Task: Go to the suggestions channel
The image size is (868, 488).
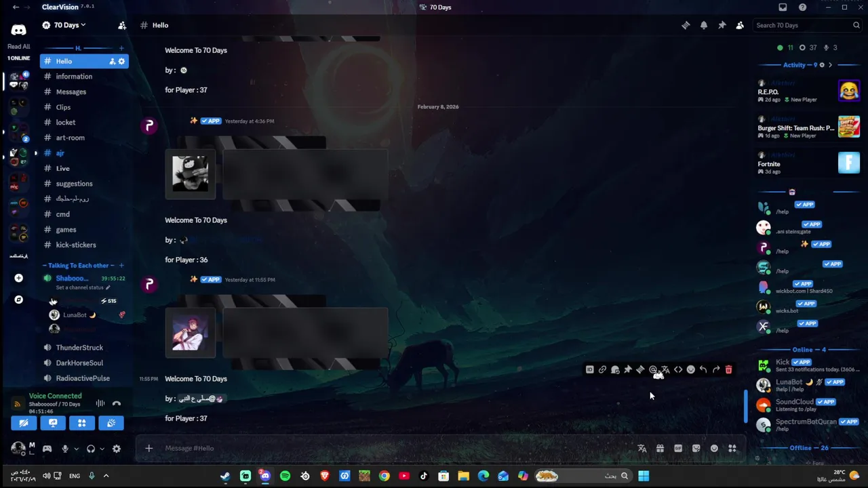Action: pyautogui.click(x=84, y=184)
